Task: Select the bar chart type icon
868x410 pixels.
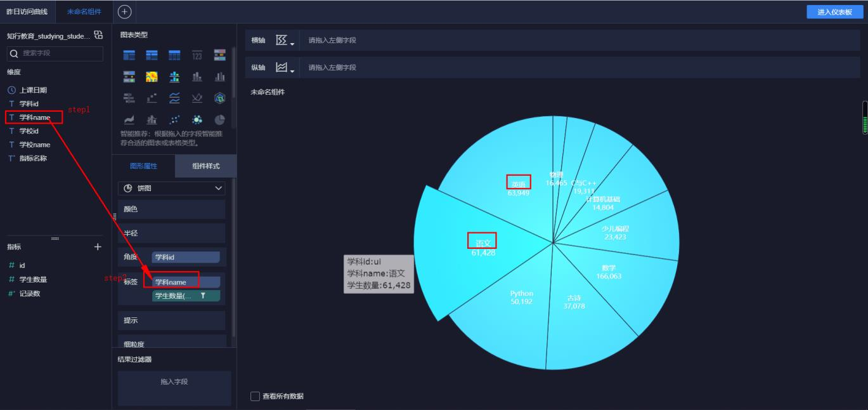Action: pos(197,76)
